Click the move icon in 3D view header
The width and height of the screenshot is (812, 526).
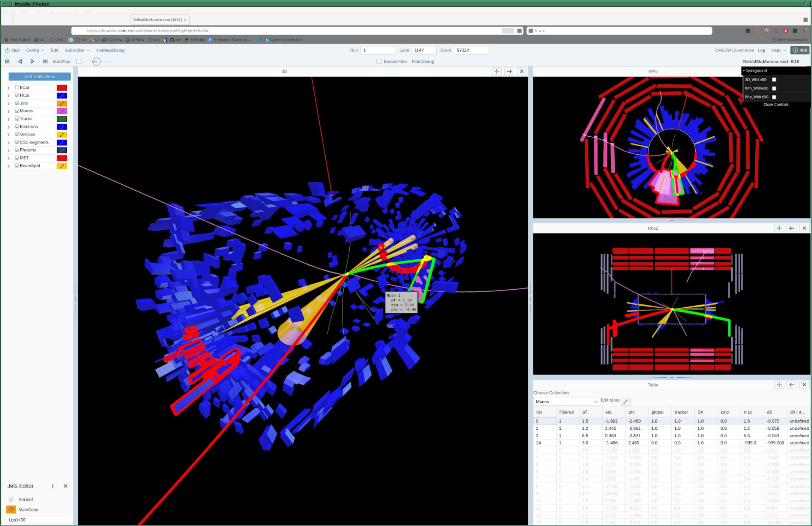click(496, 72)
